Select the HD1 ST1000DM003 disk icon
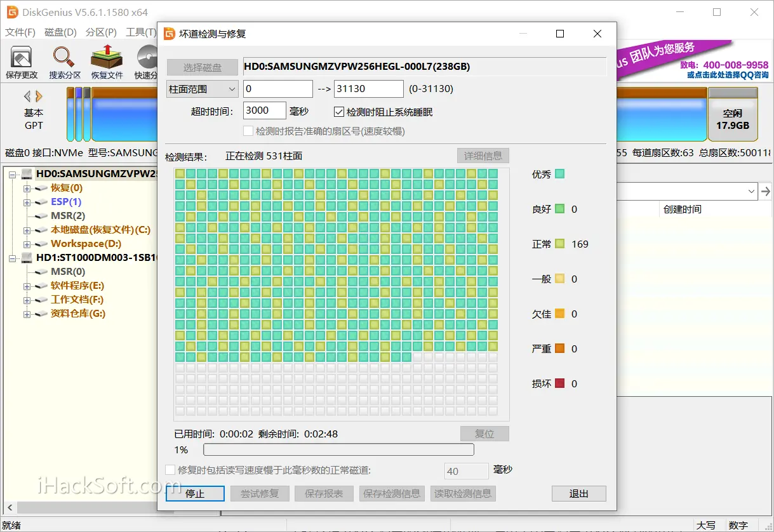Viewport: 774px width, 532px height. 27,258
